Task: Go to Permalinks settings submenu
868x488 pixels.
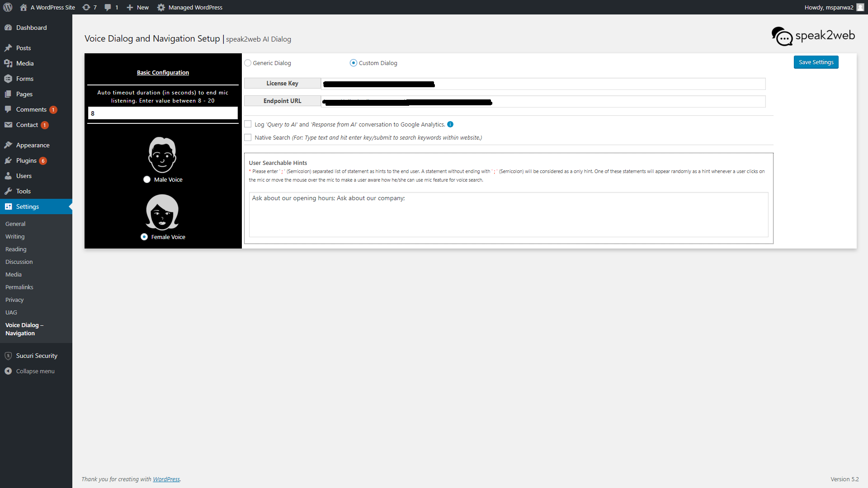Action: [x=19, y=287]
